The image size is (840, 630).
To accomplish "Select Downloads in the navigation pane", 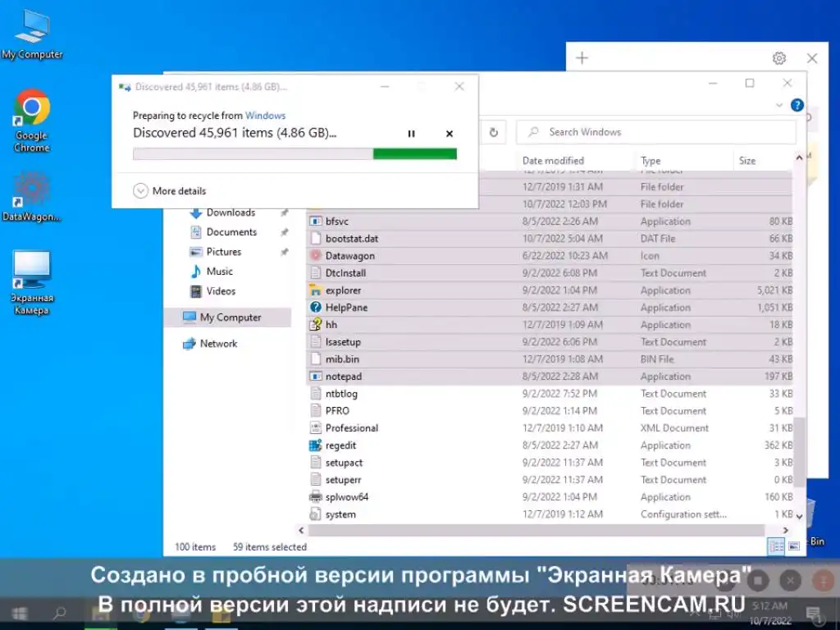I will pyautogui.click(x=231, y=212).
